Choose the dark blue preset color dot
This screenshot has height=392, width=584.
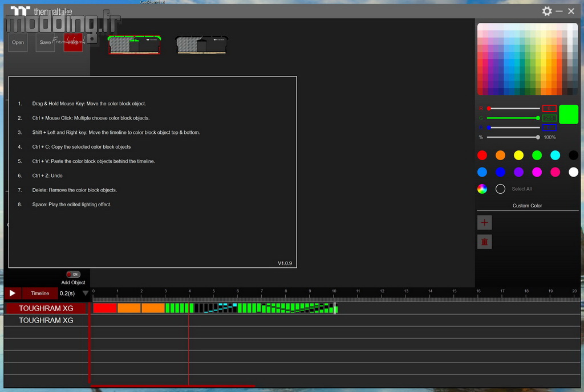(x=500, y=172)
